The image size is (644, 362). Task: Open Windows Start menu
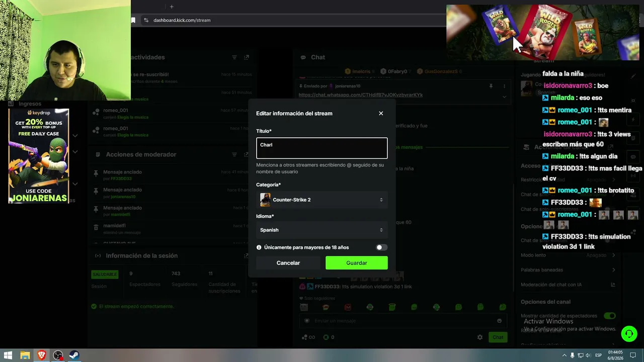(8, 355)
